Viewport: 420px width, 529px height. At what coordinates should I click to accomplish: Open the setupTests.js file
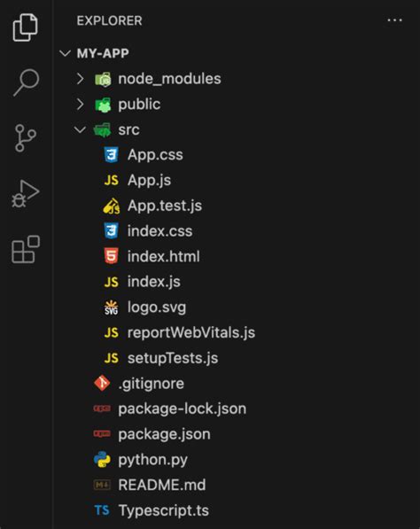click(x=173, y=358)
